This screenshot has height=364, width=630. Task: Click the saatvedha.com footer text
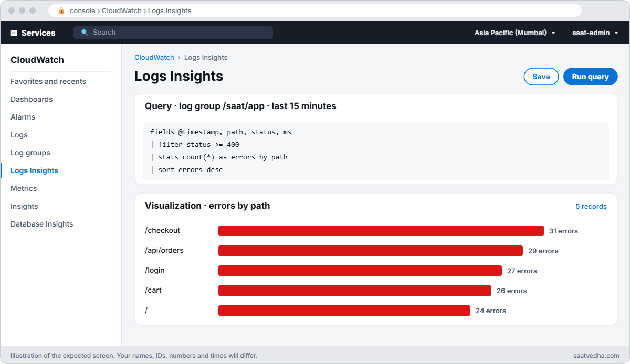point(596,355)
